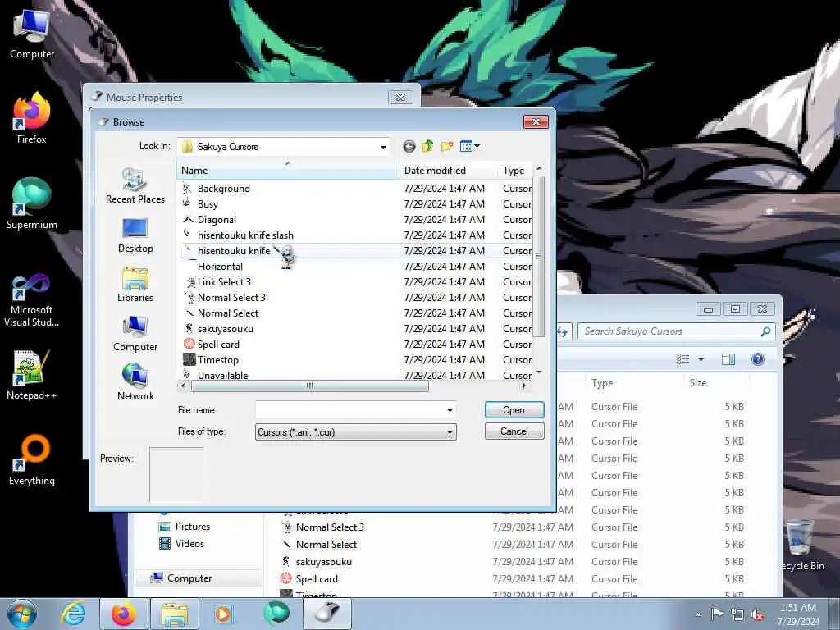This screenshot has width=840, height=630.
Task: Open the Everything desktop shortcut
Action: coord(32,459)
